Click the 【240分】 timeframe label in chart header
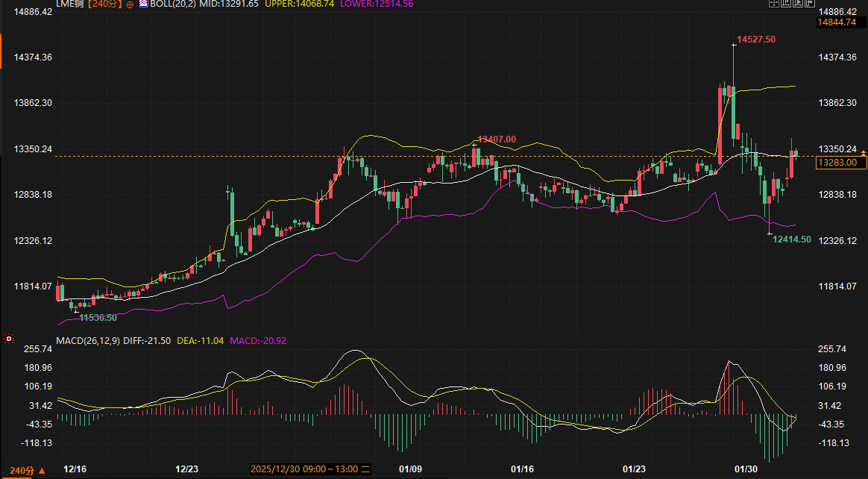 (x=105, y=4)
